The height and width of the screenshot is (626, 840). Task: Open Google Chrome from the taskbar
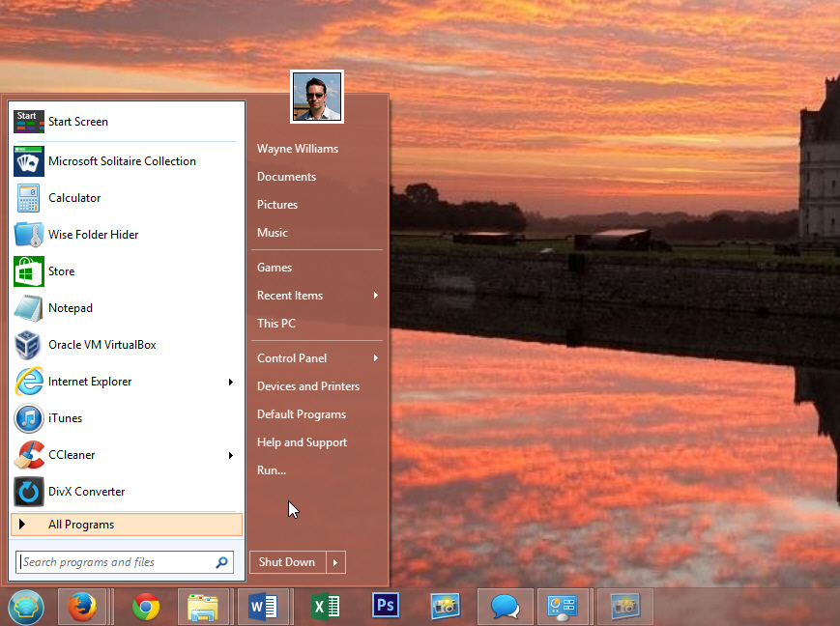point(146,608)
